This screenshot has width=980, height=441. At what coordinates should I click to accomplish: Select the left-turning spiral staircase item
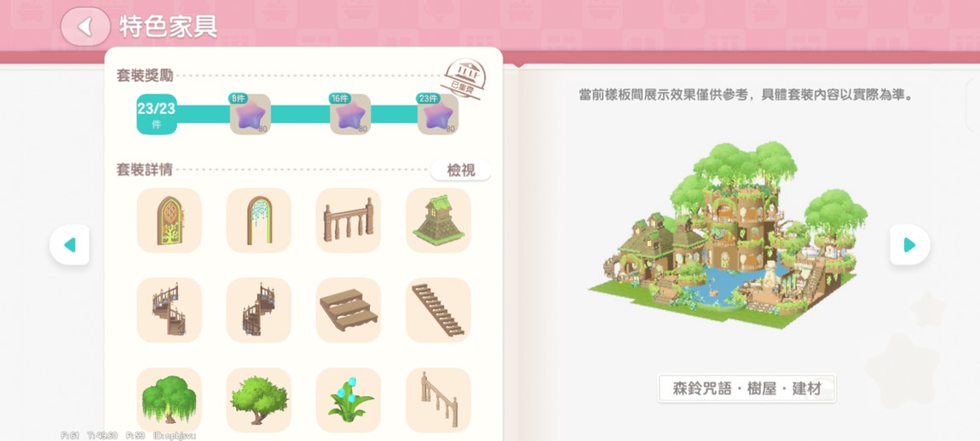pyautogui.click(x=169, y=310)
